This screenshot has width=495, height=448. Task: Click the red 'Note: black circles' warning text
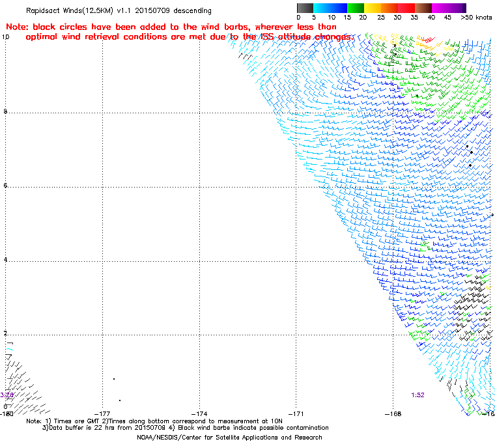tap(178, 32)
